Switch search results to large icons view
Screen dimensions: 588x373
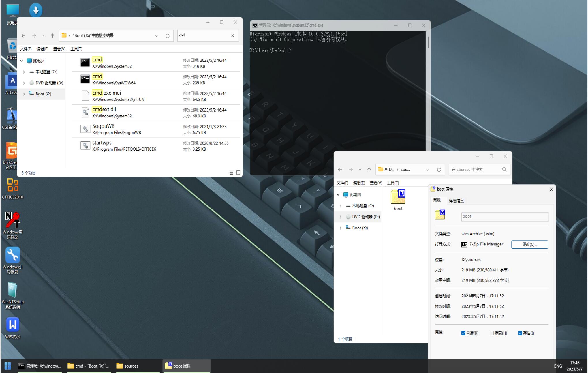pos(238,173)
